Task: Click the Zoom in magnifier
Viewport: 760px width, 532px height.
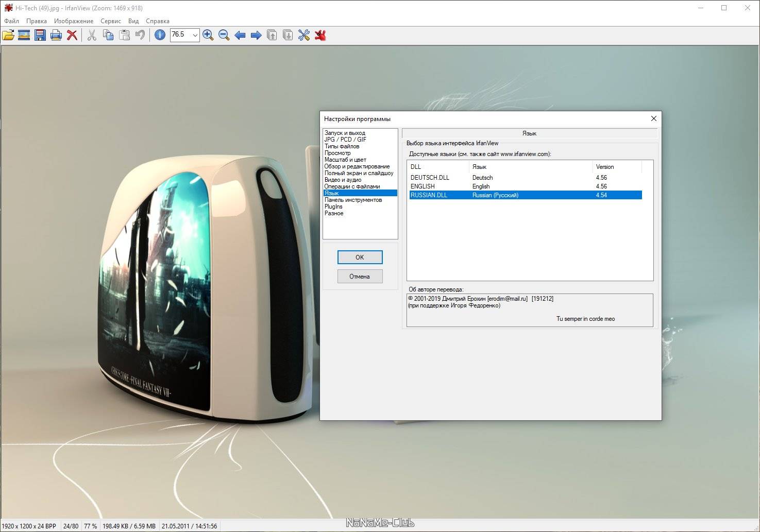Action: tap(208, 35)
